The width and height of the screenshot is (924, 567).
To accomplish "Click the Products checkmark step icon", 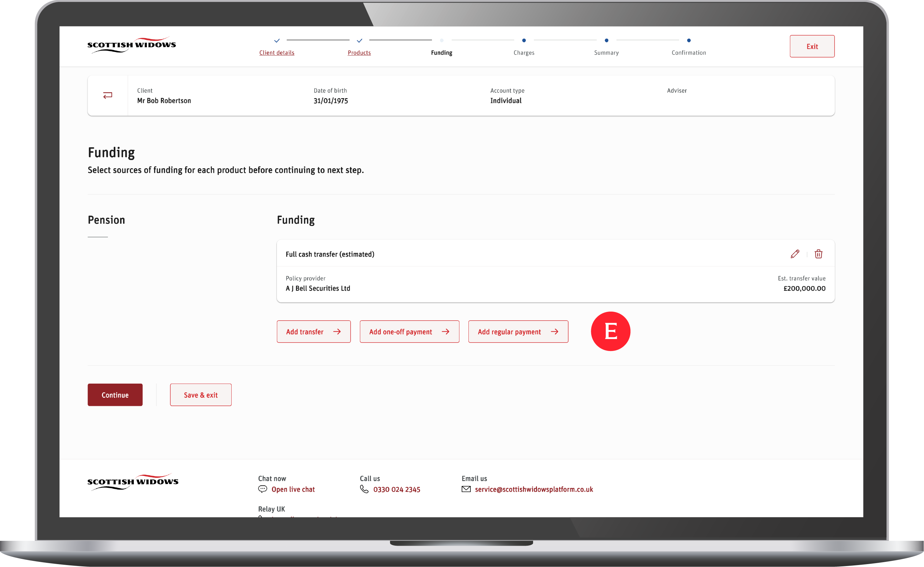I will click(359, 40).
